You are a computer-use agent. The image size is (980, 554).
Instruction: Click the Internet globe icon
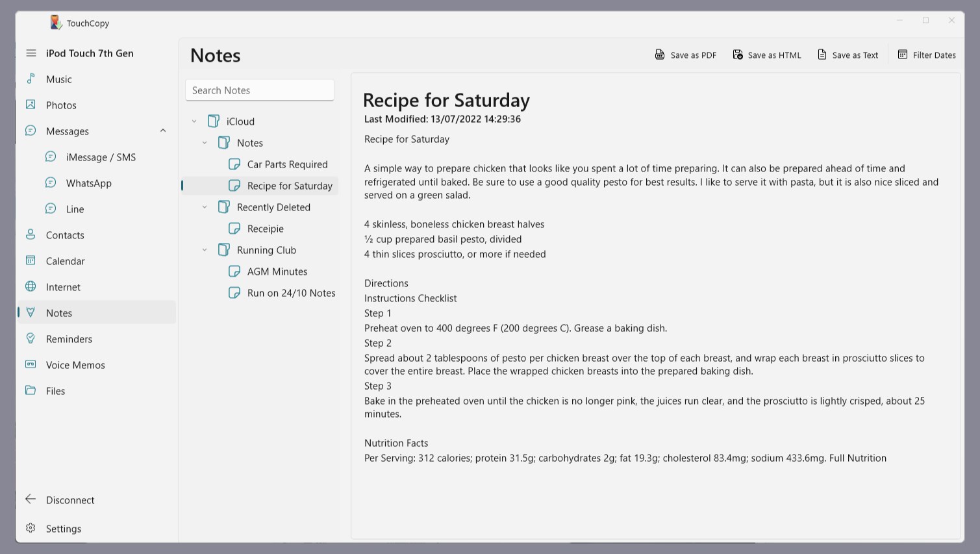pyautogui.click(x=31, y=286)
